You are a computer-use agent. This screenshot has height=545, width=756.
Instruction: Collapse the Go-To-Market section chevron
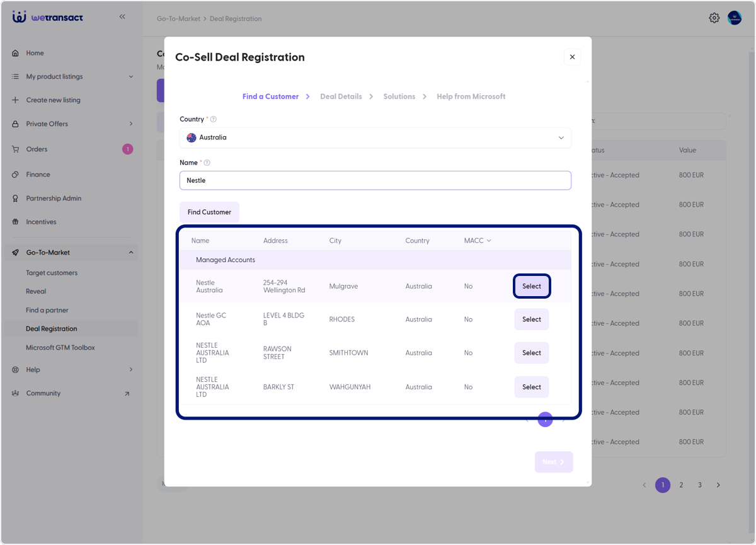coord(131,253)
